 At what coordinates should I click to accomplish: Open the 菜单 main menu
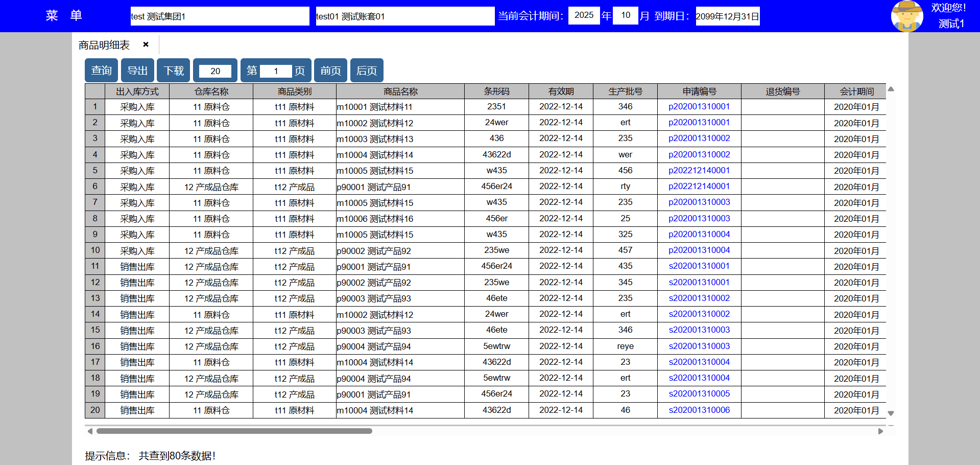[x=64, y=16]
